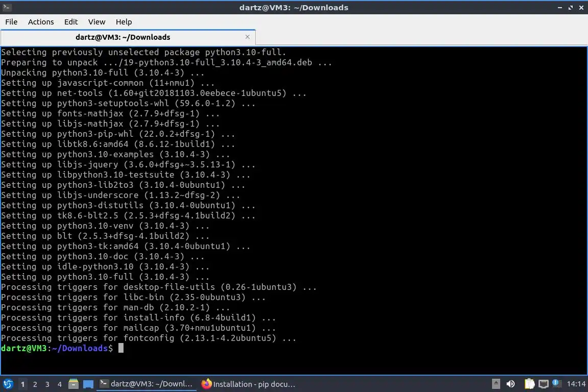Image resolution: width=588 pixels, height=392 pixels.
Task: Click 'Setting up blt (2.5.3+dfsg-4.1build2)' line
Action: [105, 236]
